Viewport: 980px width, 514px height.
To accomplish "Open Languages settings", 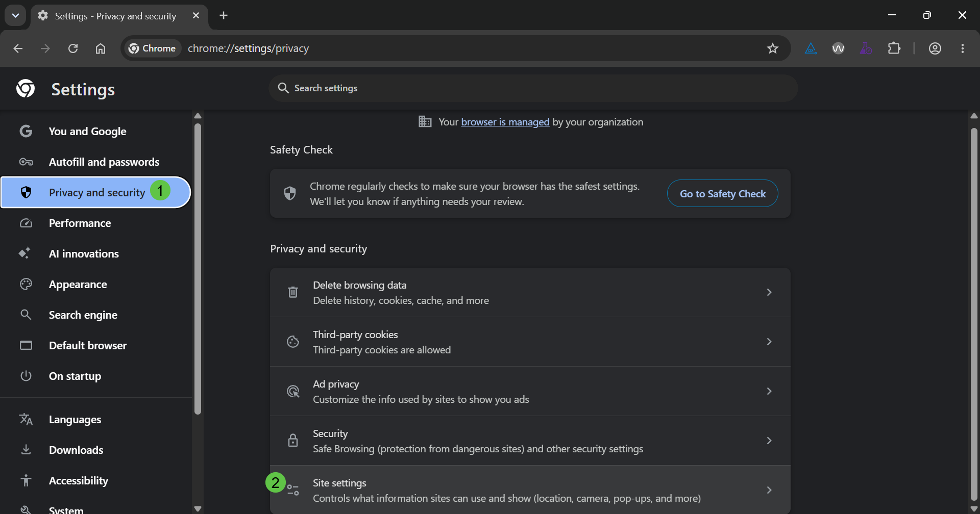I will coord(95,419).
